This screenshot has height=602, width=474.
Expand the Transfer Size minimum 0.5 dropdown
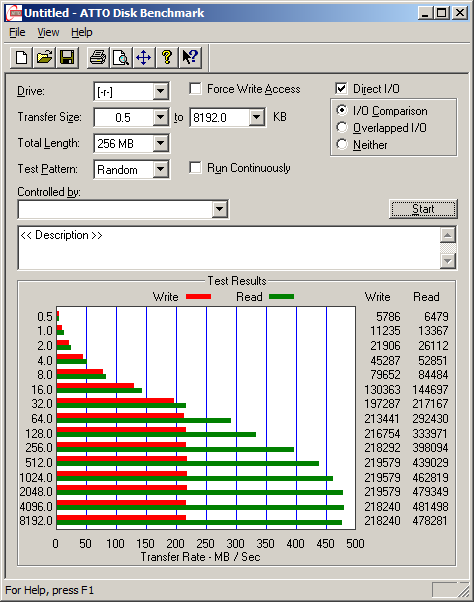[x=161, y=117]
